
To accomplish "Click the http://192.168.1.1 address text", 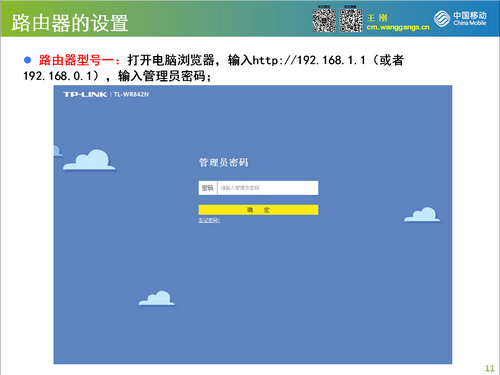I will pos(309,60).
